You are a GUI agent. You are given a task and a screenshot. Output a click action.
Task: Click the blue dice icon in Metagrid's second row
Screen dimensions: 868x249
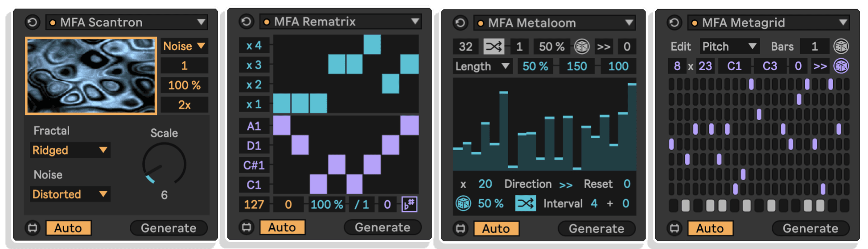[841, 66]
